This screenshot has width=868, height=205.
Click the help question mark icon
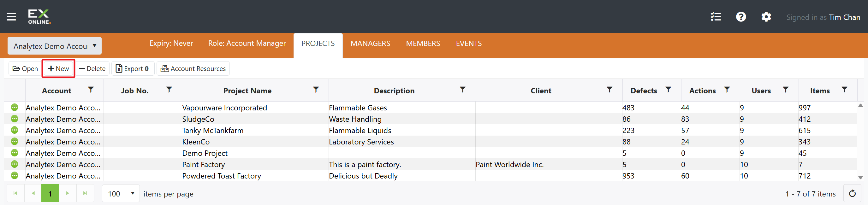740,17
